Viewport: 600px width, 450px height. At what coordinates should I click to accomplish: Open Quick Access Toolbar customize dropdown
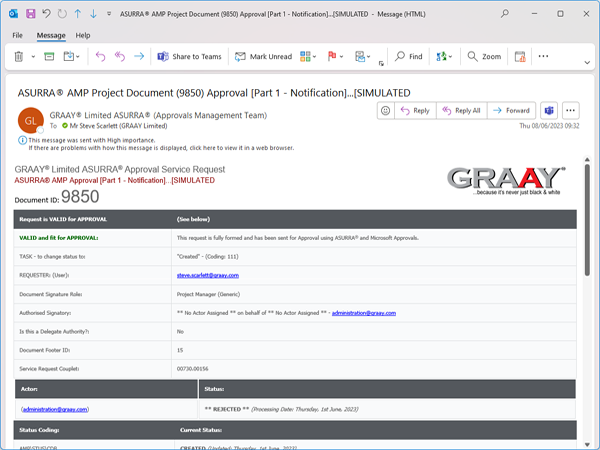coord(109,14)
